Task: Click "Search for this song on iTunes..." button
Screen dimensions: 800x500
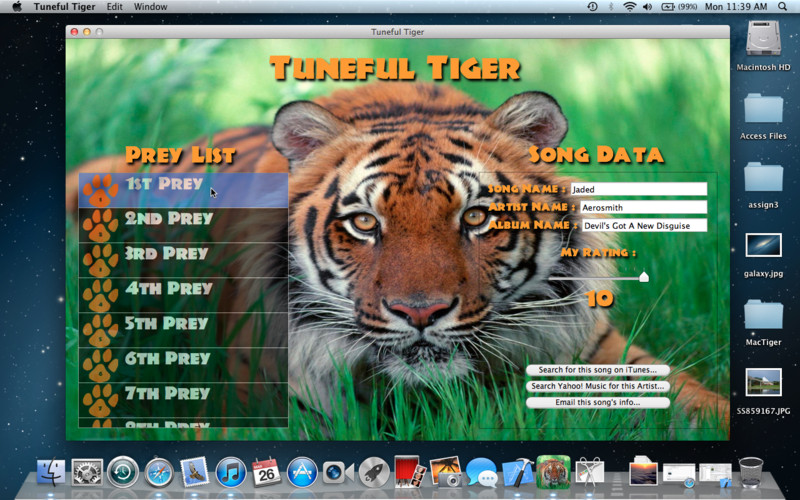Action: (x=597, y=370)
